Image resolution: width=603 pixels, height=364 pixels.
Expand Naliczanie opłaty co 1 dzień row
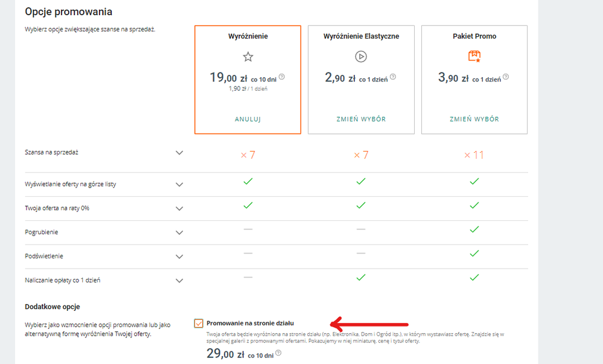(179, 280)
